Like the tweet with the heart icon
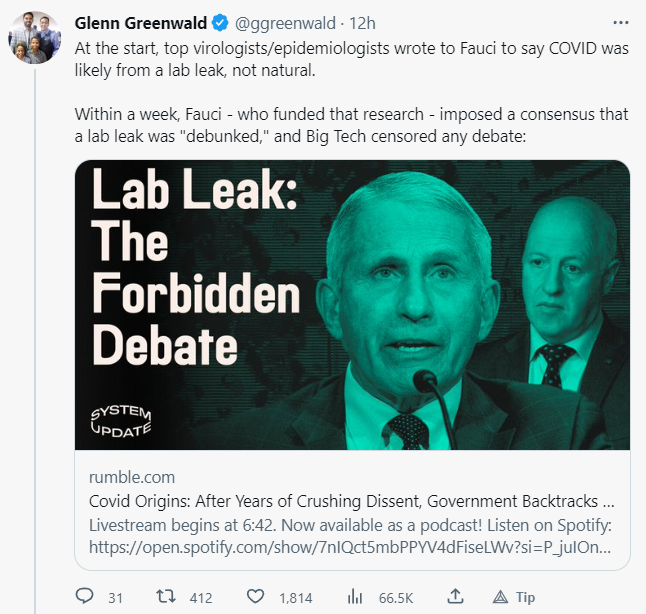Viewport: 646px width, 614px height. [x=255, y=597]
